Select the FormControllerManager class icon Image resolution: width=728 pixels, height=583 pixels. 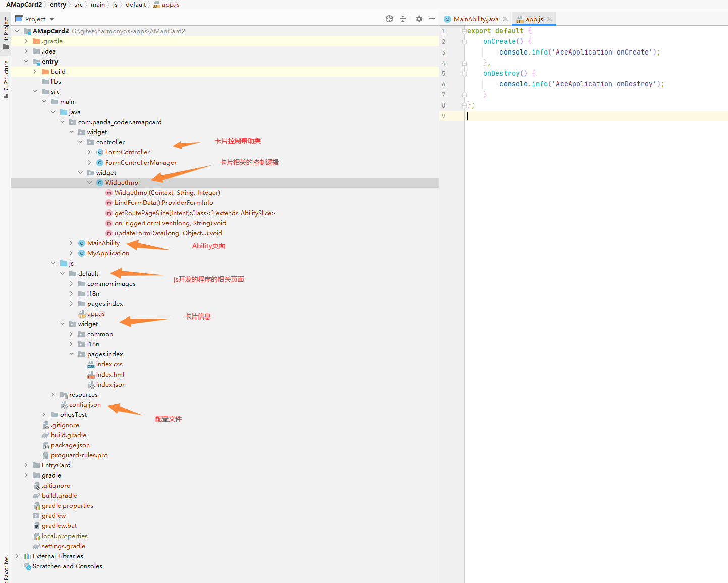point(100,163)
